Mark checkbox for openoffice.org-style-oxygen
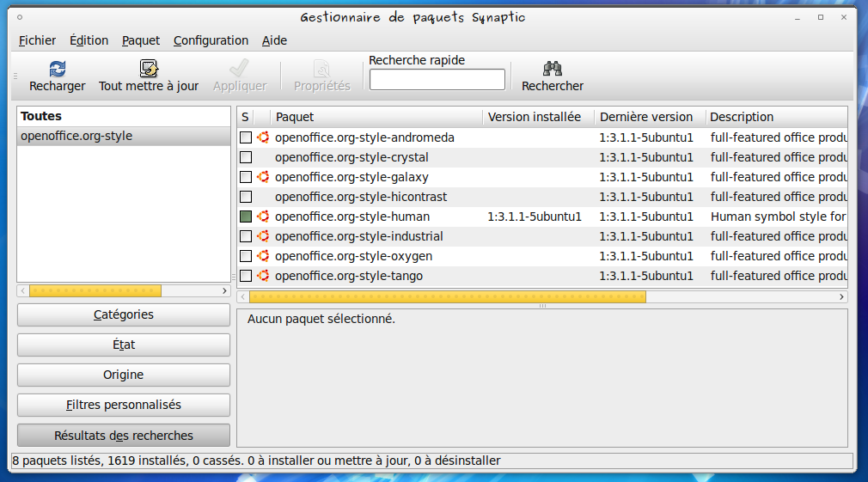The height and width of the screenshot is (482, 868). (x=246, y=256)
